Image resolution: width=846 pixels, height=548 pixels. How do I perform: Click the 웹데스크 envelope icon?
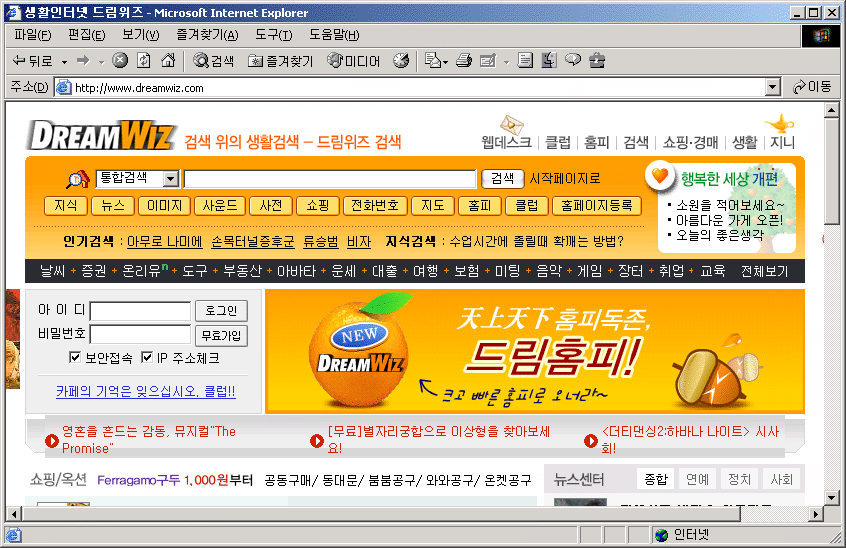511,125
